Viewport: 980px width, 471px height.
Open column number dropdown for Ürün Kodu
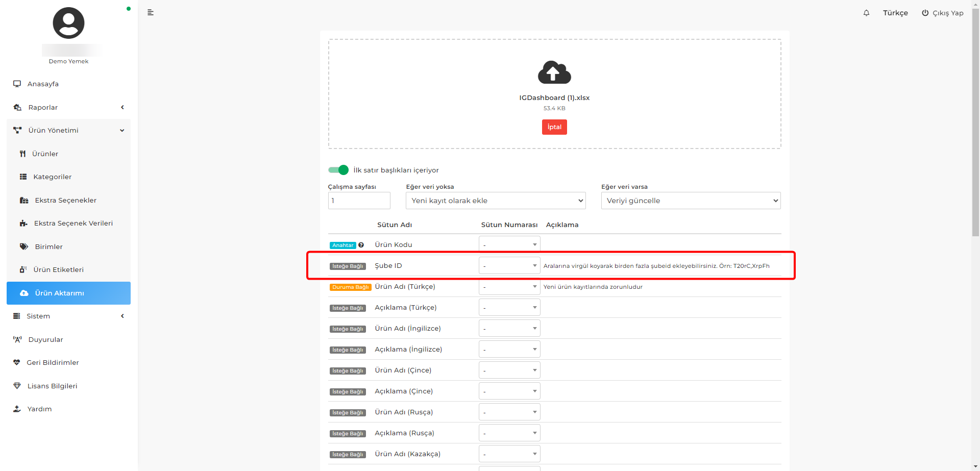pyautogui.click(x=509, y=244)
